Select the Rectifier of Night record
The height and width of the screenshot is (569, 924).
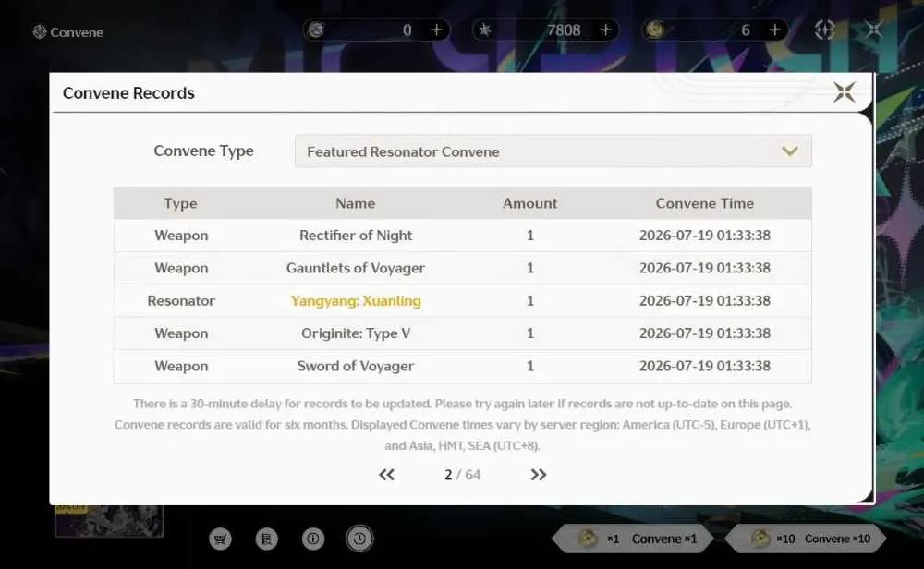(x=462, y=236)
